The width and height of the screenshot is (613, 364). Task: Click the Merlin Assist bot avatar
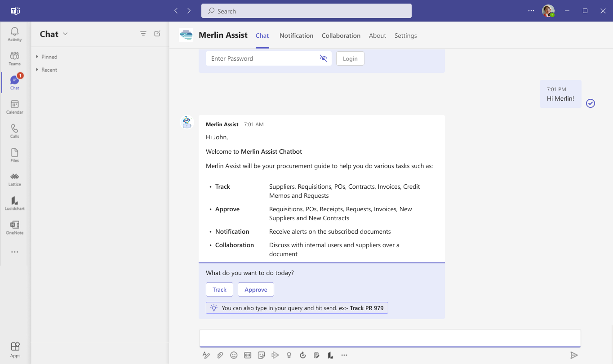point(187,122)
